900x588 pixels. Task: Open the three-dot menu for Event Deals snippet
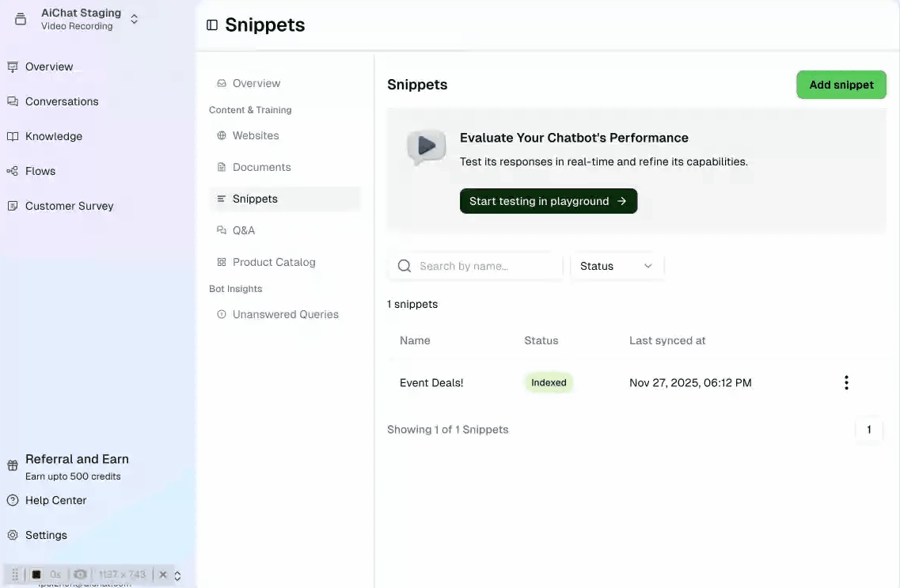(x=846, y=382)
